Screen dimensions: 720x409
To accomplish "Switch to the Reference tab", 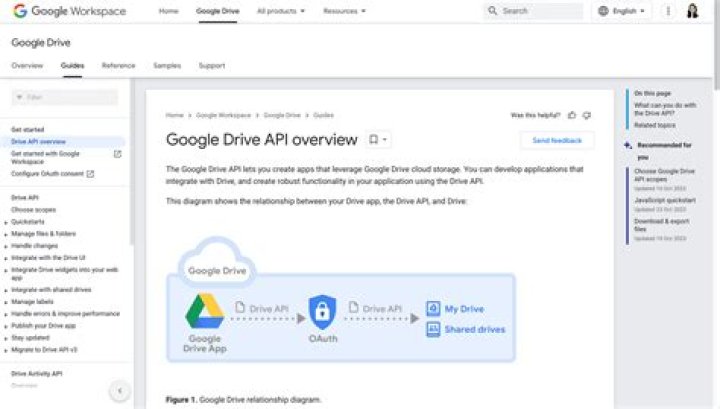I will [x=118, y=66].
